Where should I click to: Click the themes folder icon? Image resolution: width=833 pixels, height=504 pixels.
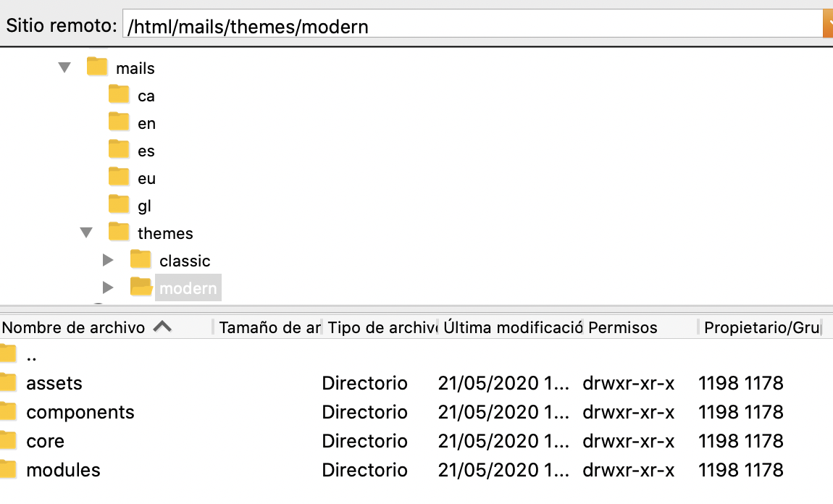pyautogui.click(x=119, y=232)
